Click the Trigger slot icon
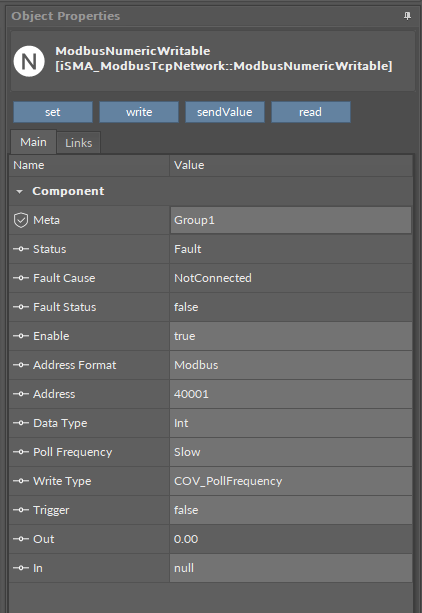422x613 pixels. coord(21,510)
